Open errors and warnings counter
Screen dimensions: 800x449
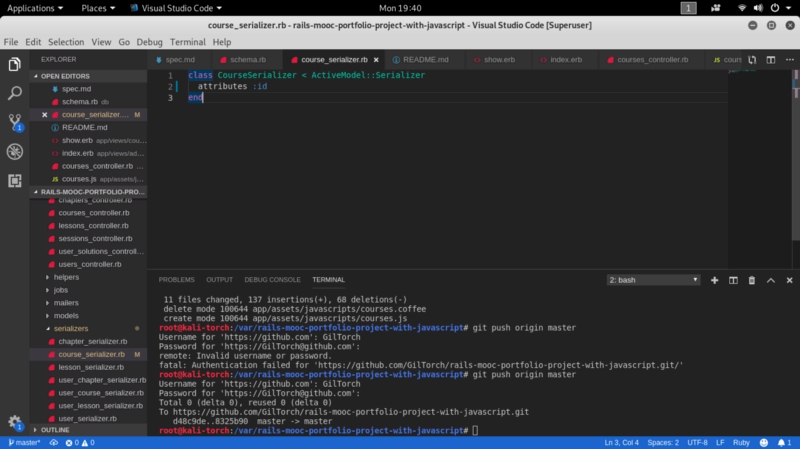pos(80,442)
